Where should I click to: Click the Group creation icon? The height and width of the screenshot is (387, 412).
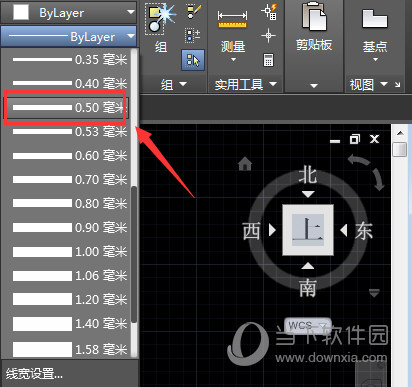coord(160,19)
